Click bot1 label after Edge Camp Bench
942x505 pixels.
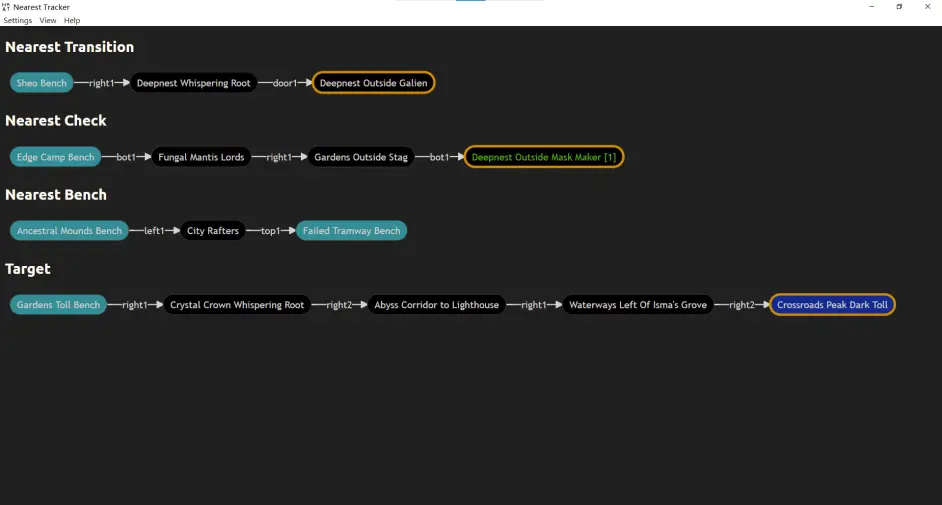pos(126,157)
